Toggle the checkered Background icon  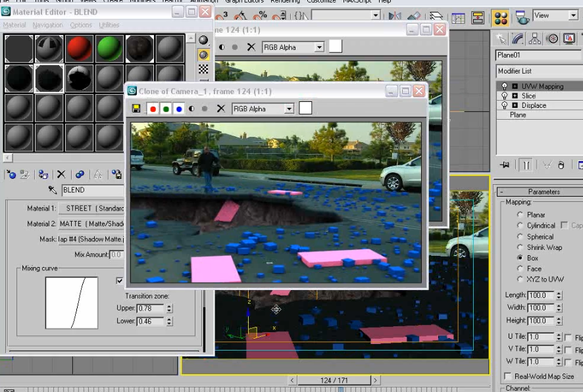(203, 69)
